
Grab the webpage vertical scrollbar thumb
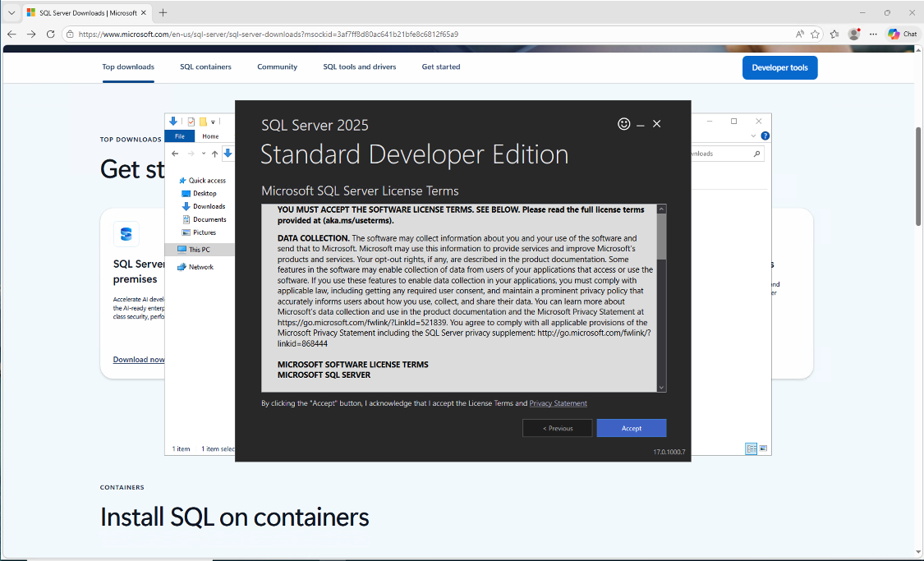(918, 175)
